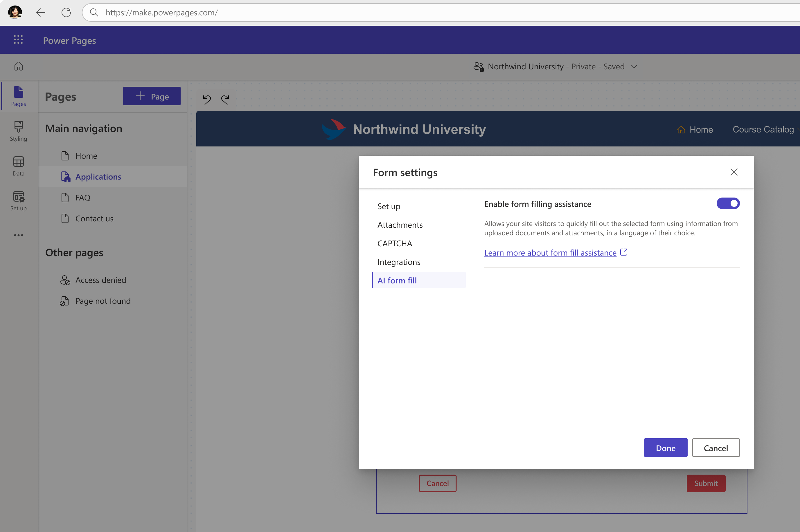The width and height of the screenshot is (800, 532).
Task: Click the home icon in Power Pages sidebar
Action: click(18, 66)
